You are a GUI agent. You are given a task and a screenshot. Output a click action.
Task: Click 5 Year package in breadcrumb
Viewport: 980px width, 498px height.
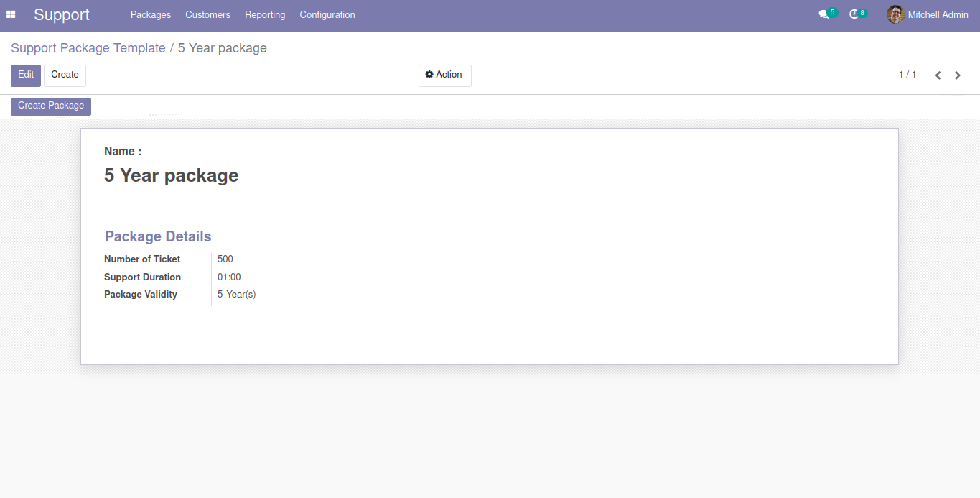point(223,48)
